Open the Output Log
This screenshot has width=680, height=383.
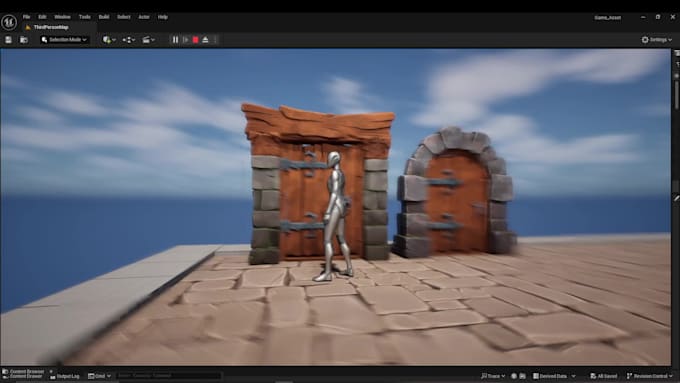pos(65,376)
